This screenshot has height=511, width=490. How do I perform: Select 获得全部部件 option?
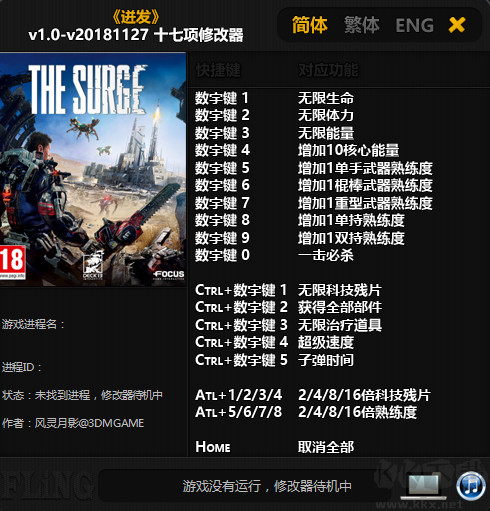340,308
